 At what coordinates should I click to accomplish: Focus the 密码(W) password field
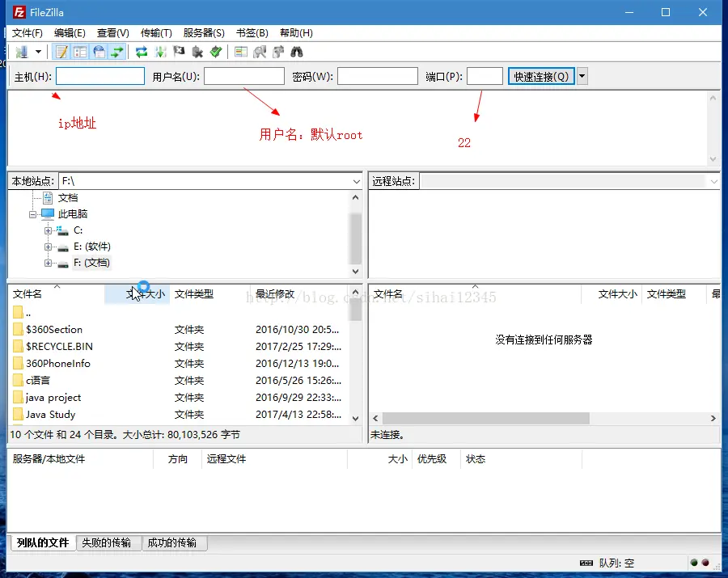(x=378, y=76)
